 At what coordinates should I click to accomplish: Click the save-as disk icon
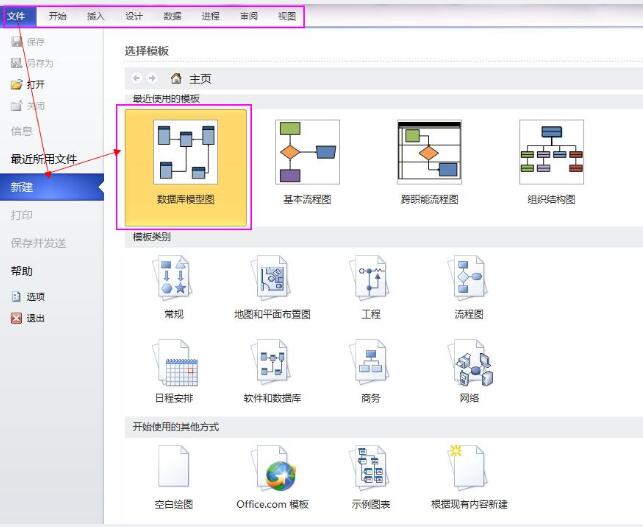[x=16, y=63]
